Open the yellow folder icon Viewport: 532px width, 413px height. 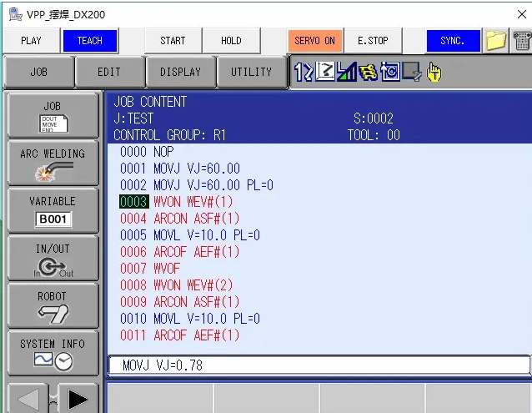(x=495, y=41)
